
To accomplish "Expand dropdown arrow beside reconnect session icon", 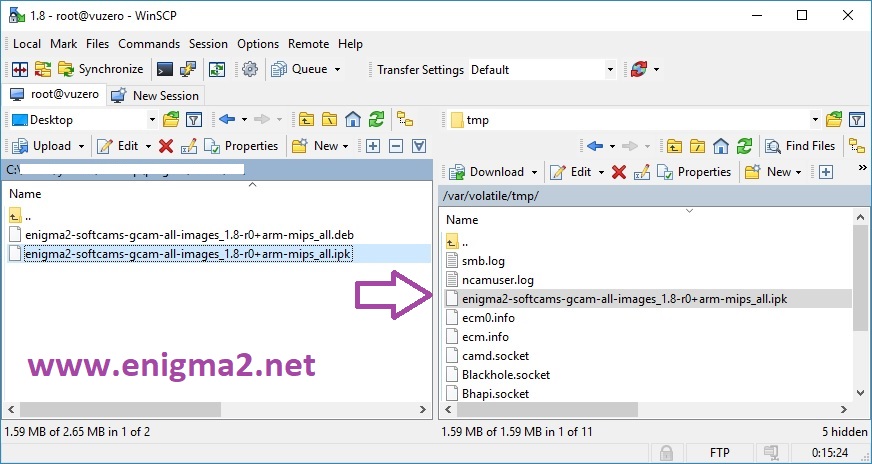I will click(656, 70).
